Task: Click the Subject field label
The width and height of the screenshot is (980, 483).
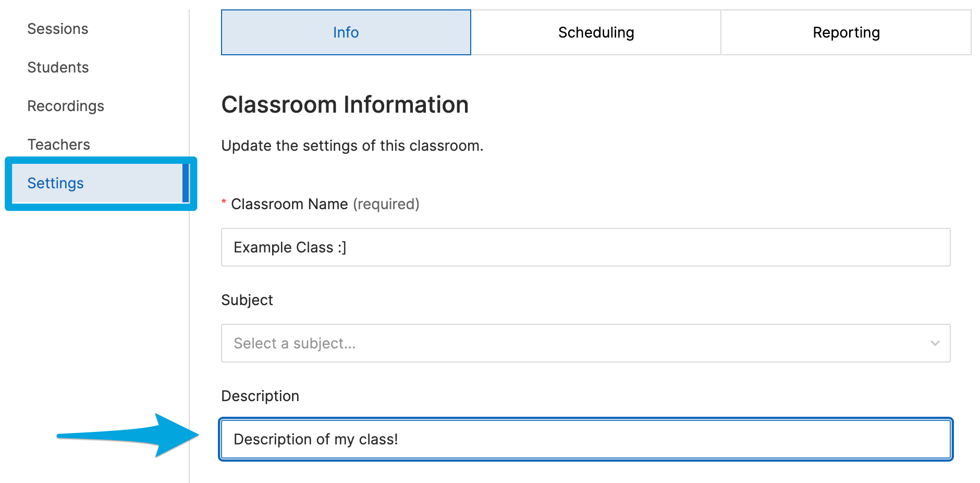Action: pyautogui.click(x=247, y=300)
